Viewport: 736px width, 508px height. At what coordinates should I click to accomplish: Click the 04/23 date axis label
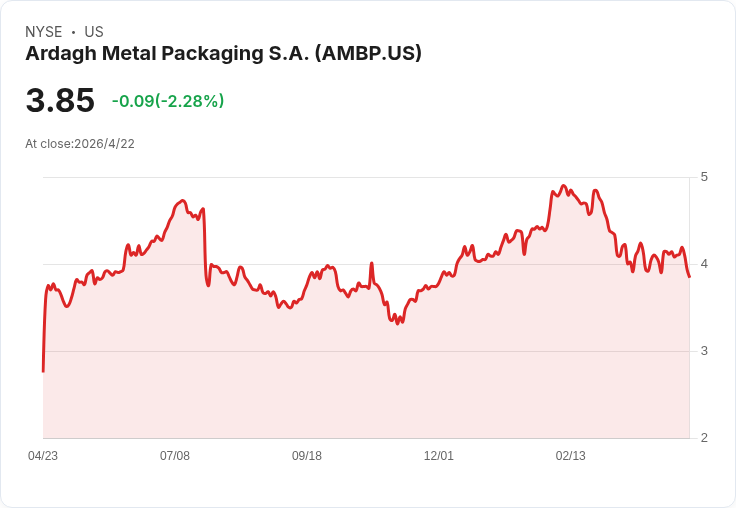point(43,456)
